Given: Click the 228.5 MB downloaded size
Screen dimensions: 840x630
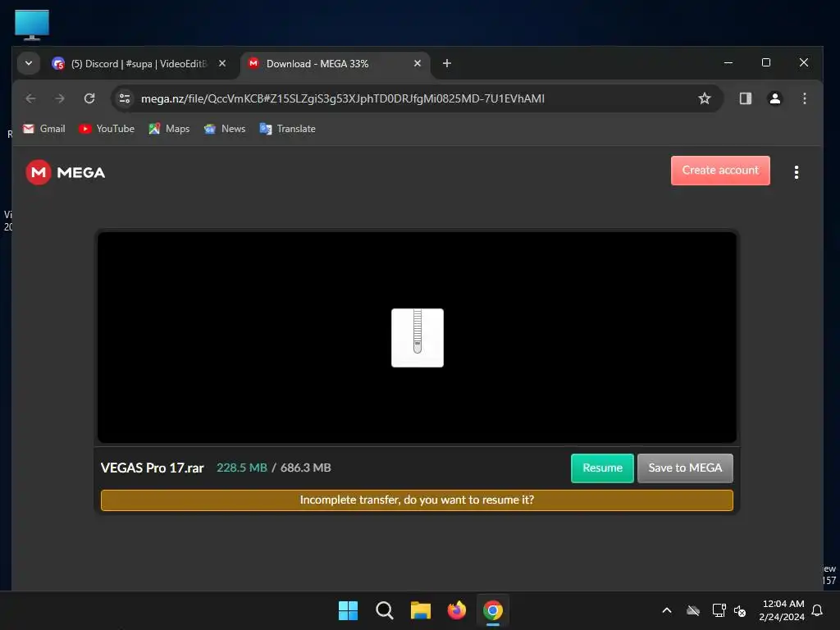Looking at the screenshot, I should pos(242,468).
